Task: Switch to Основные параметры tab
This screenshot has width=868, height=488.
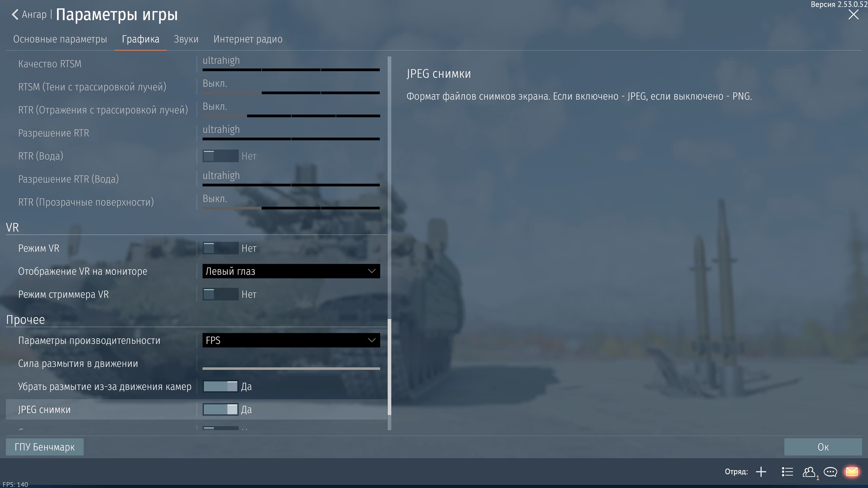Action: pos(60,39)
